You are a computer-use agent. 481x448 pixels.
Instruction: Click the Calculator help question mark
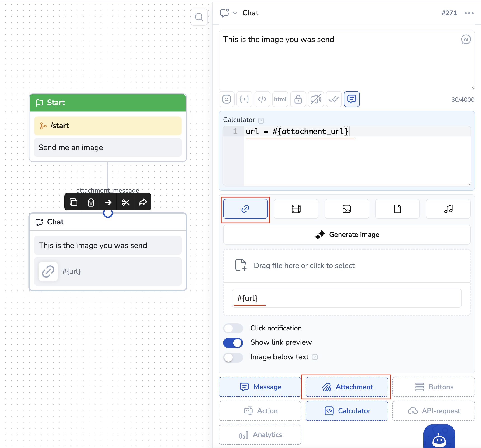261,120
